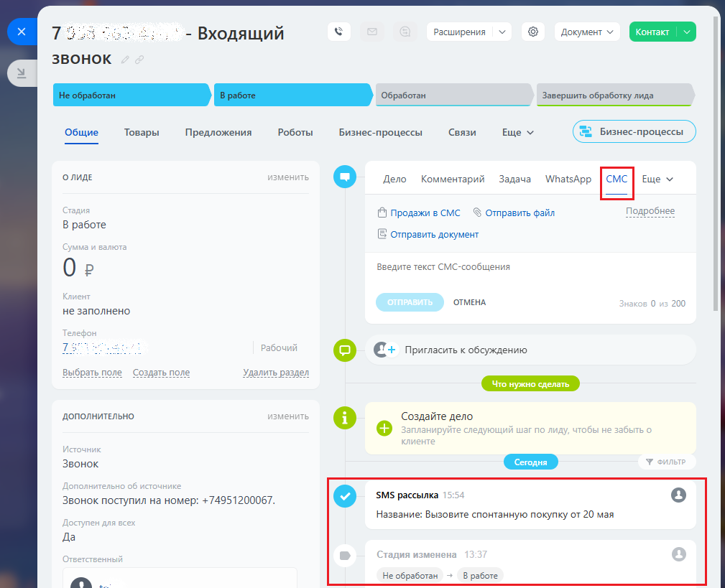725x588 pixels.
Task: Click the paperclip Отправить файл icon
Action: (x=477, y=213)
